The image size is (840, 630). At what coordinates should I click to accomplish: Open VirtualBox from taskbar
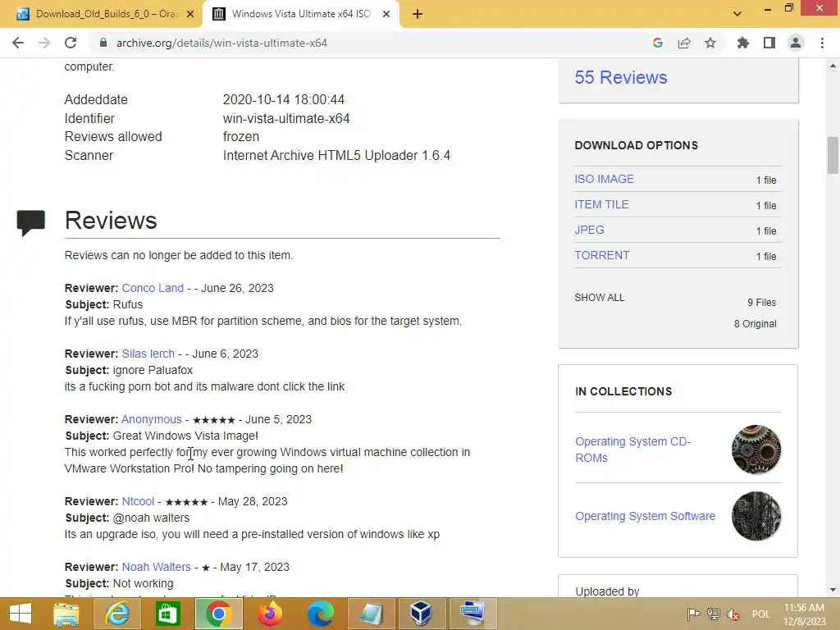pos(421,614)
